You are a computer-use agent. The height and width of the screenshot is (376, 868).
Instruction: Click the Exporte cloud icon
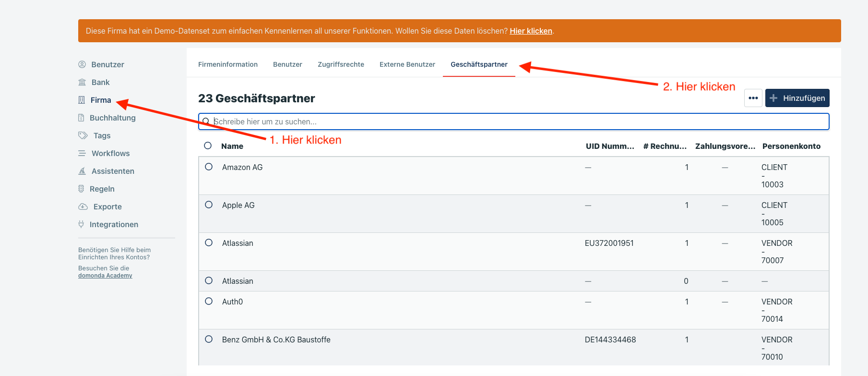[83, 206]
